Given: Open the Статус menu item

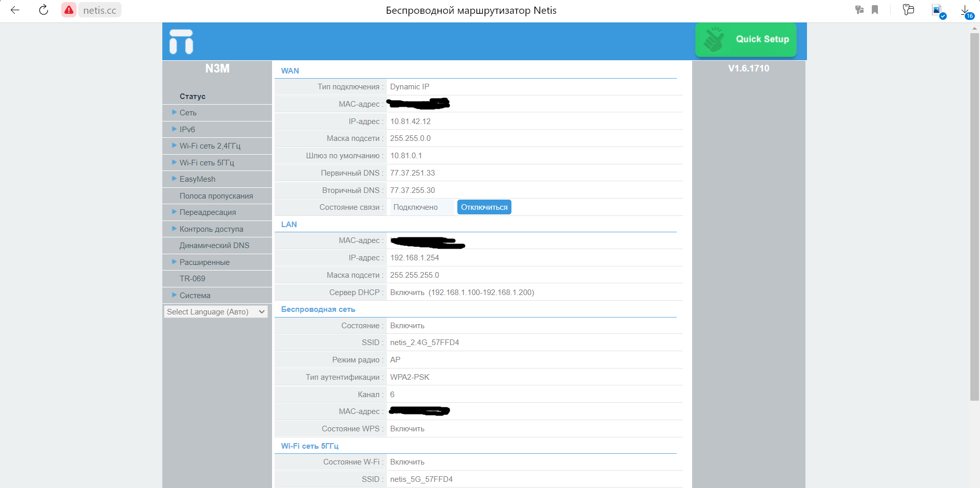Looking at the screenshot, I should pyautogui.click(x=192, y=96).
